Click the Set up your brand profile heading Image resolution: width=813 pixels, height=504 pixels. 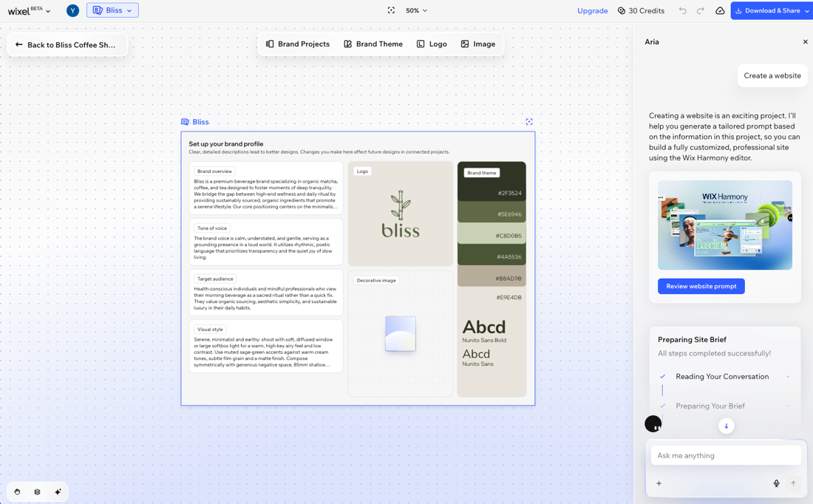tap(226, 144)
